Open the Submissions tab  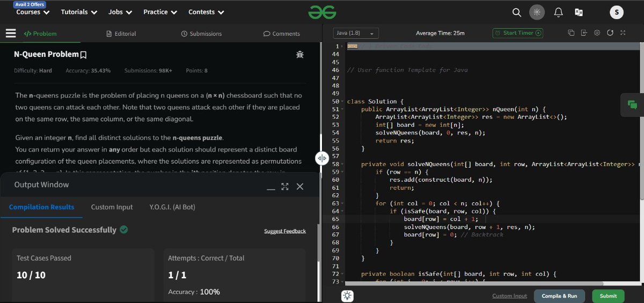tap(201, 33)
